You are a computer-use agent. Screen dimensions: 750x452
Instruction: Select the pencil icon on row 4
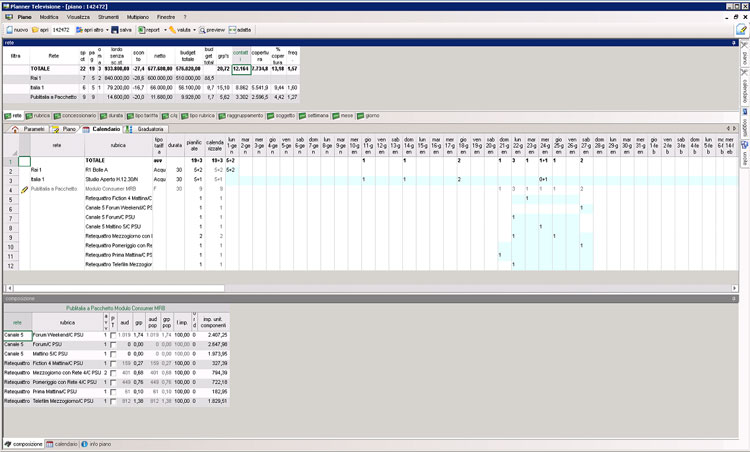(25, 188)
